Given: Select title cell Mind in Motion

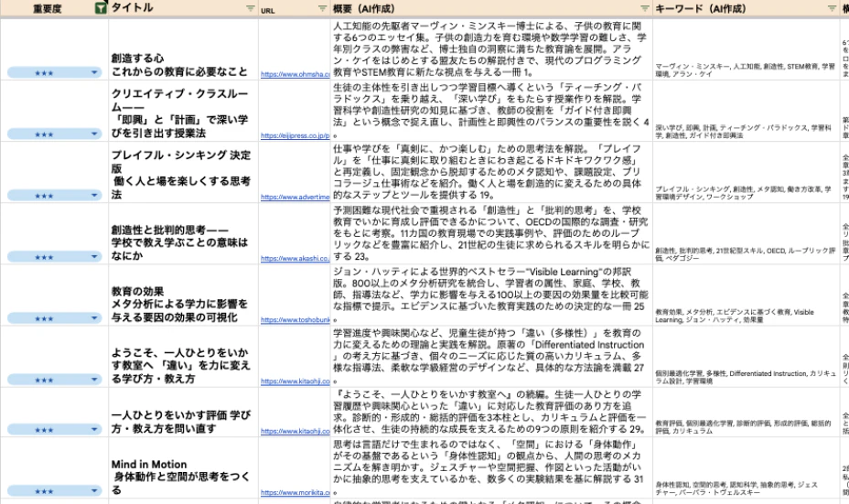Looking at the screenshot, I should [184, 467].
